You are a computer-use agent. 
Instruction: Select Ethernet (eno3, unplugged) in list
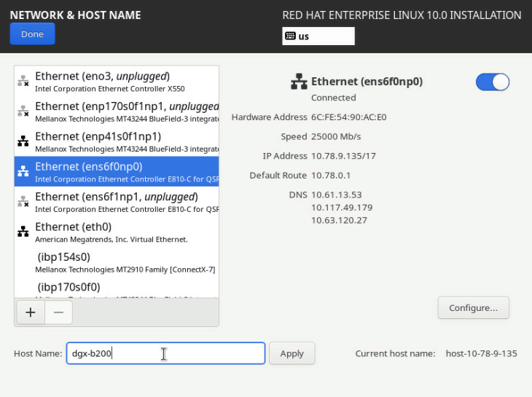(117, 82)
